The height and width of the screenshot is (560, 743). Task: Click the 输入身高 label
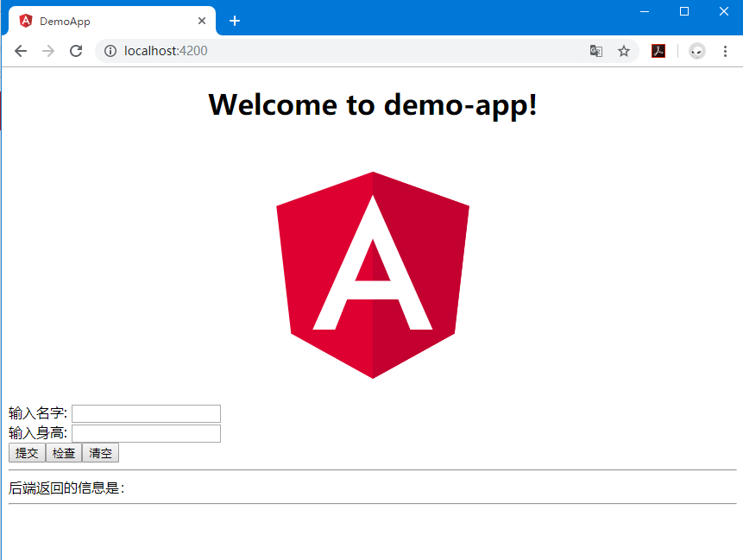coord(38,433)
